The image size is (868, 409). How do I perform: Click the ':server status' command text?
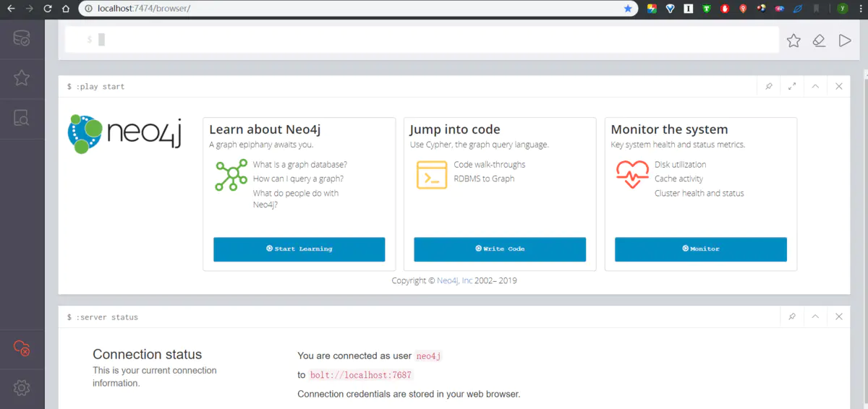pos(106,317)
